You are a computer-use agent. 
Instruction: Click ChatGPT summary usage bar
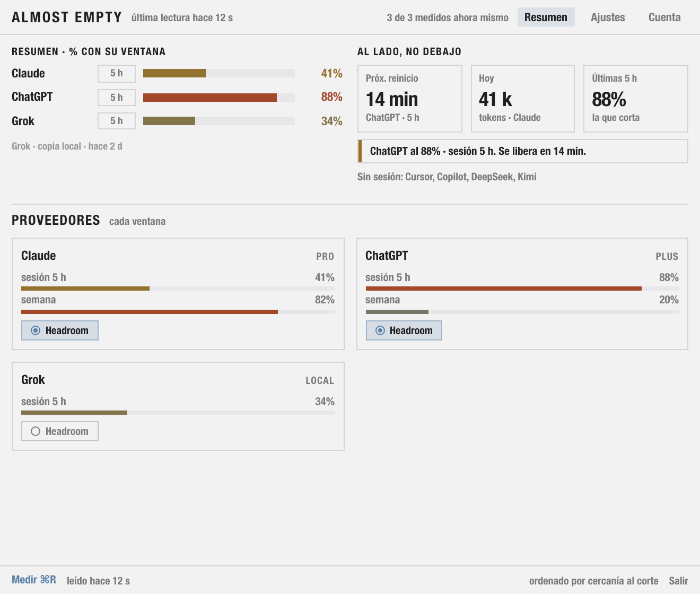point(219,98)
